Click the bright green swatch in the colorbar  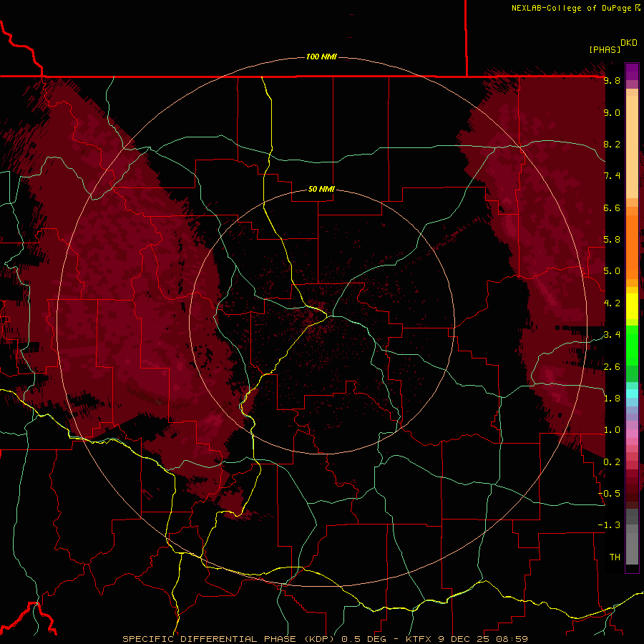click(632, 346)
